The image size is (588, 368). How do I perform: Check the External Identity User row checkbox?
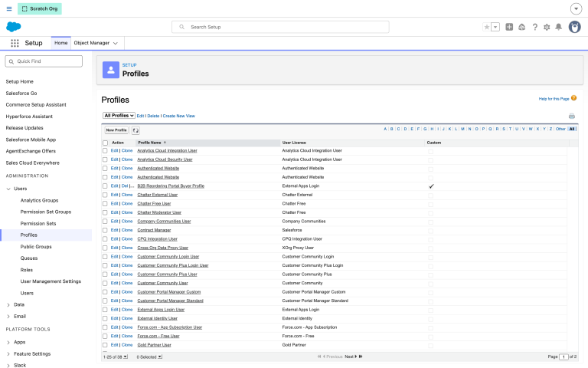(x=105, y=318)
